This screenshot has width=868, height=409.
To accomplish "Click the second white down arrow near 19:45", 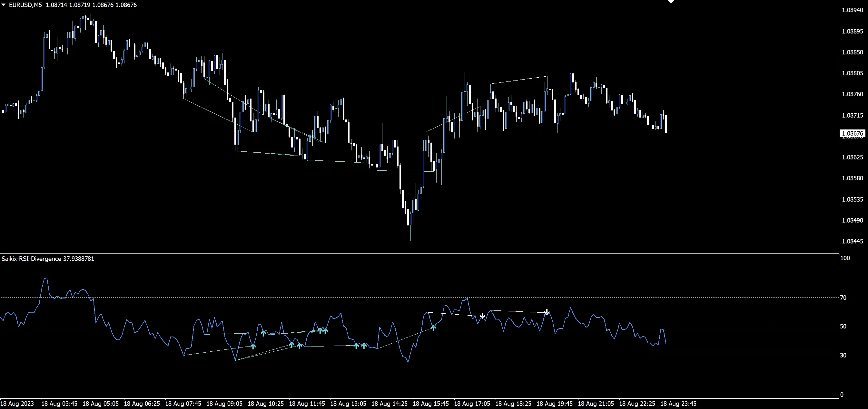I will pyautogui.click(x=547, y=312).
